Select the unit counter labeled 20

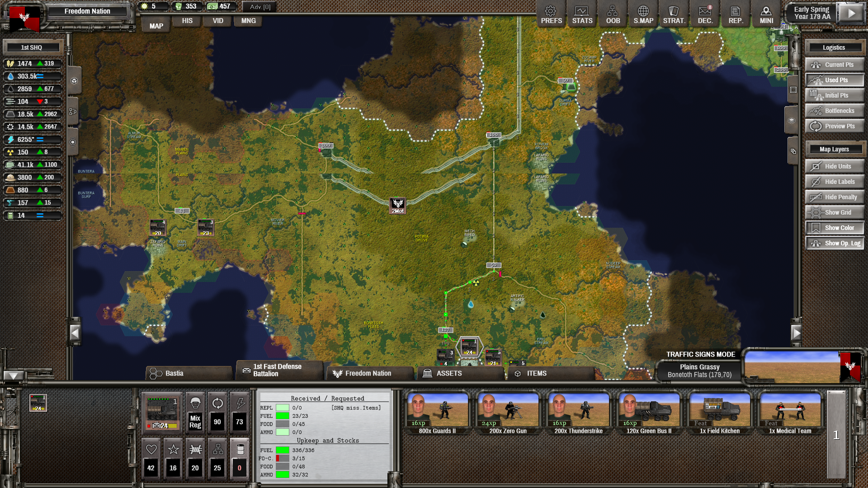158,228
